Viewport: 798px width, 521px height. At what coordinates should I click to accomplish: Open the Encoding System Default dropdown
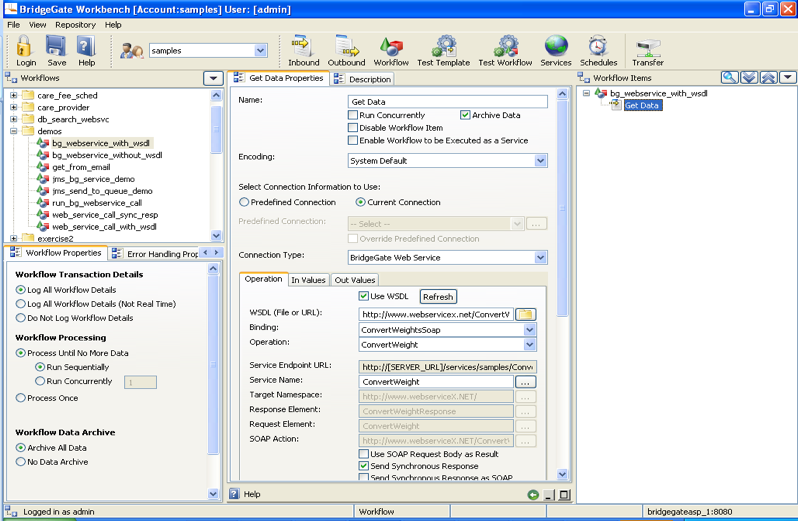[x=540, y=161]
